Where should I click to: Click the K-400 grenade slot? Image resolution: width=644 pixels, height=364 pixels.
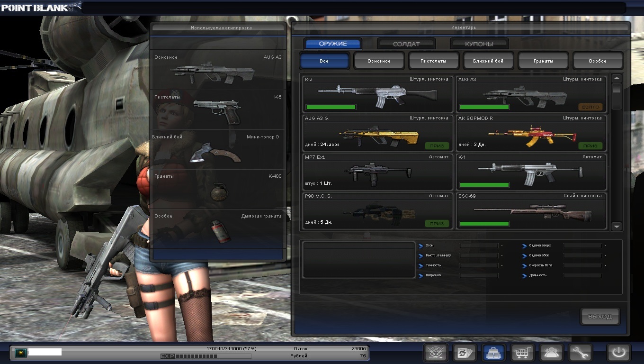pyautogui.click(x=218, y=190)
